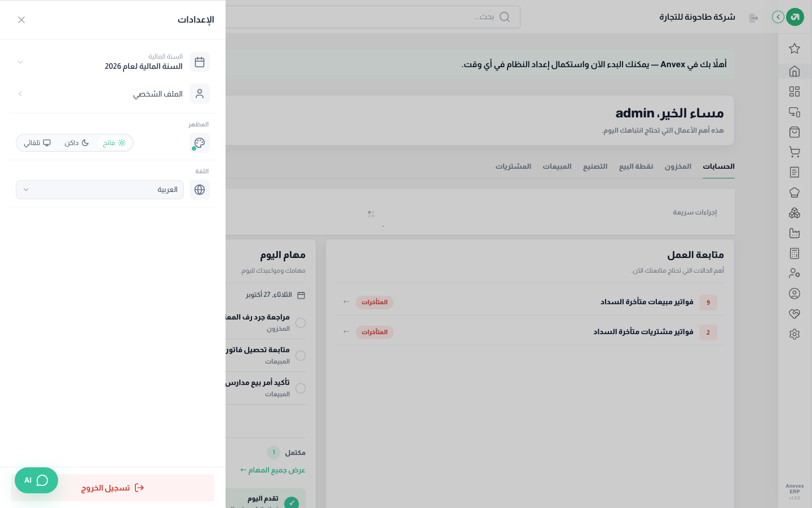Open the shopping cart icon in the sidebar
Viewport: 812px width, 508px height.
click(x=795, y=152)
